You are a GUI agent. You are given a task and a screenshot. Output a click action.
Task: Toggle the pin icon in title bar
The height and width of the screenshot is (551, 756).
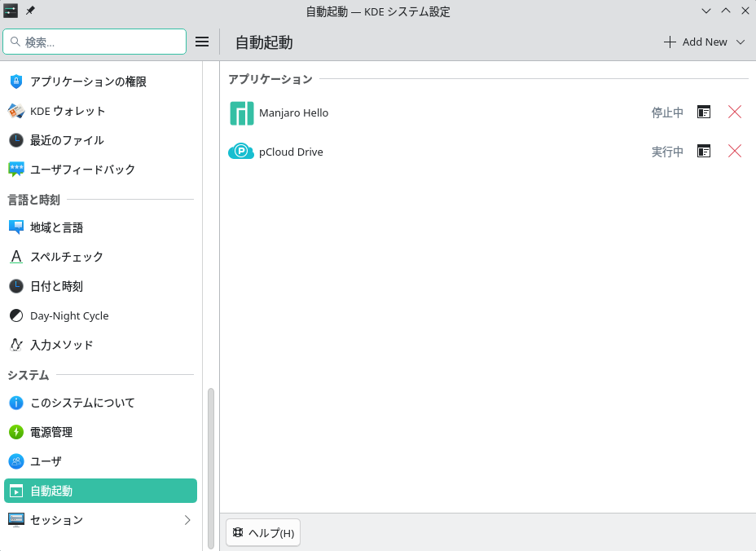tap(30, 11)
